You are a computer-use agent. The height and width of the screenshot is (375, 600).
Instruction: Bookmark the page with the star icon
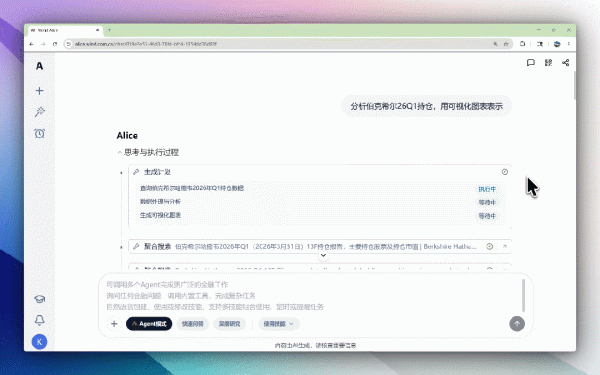[x=506, y=44]
